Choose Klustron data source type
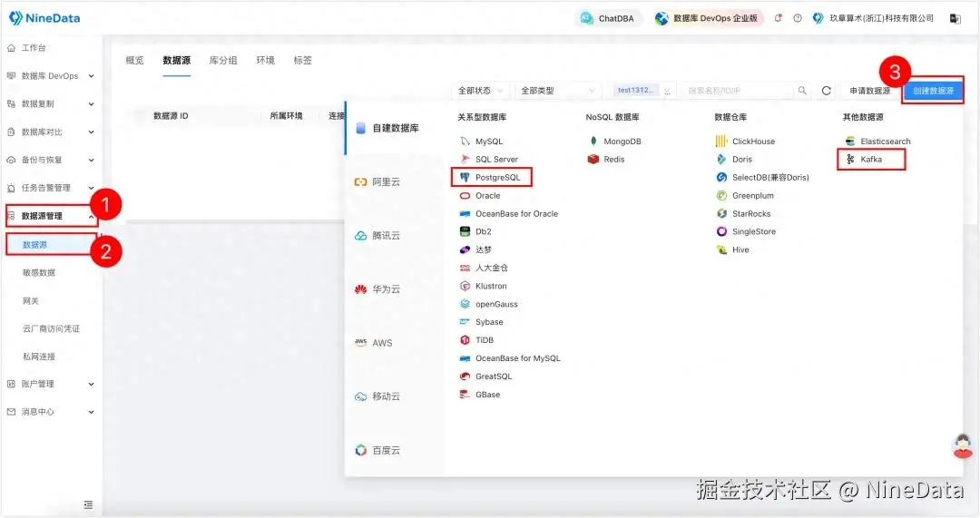980x518 pixels. [483, 286]
